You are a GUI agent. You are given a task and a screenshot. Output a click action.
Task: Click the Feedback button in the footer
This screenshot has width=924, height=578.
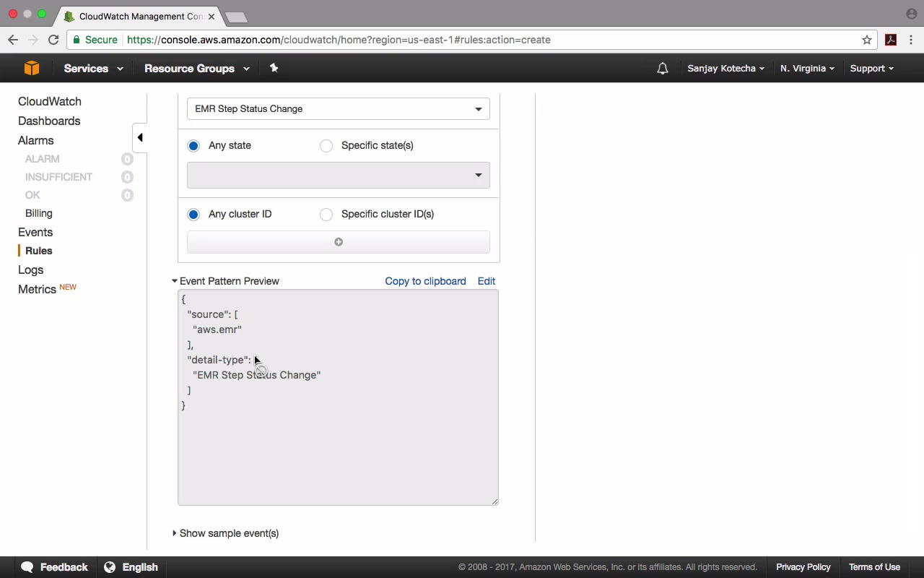[x=55, y=567]
